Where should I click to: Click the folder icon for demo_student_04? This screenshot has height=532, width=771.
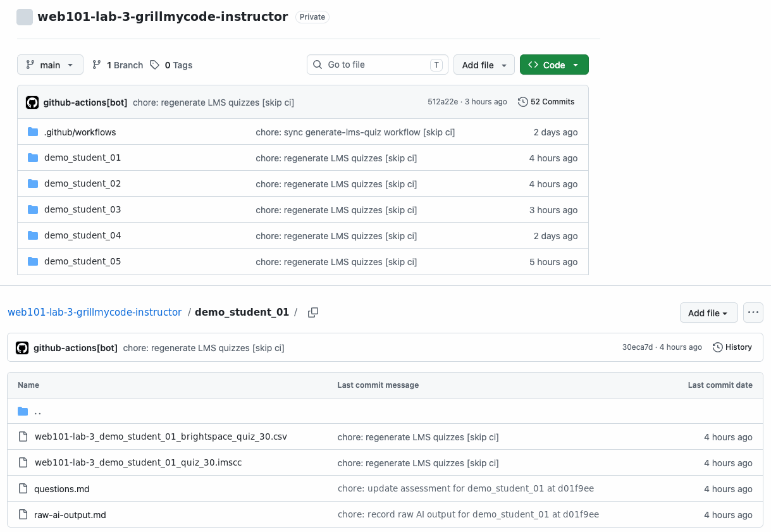[33, 235]
